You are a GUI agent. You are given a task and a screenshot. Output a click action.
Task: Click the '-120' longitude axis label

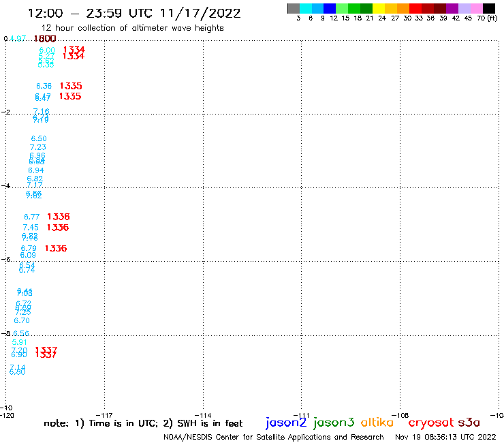(x=7, y=415)
